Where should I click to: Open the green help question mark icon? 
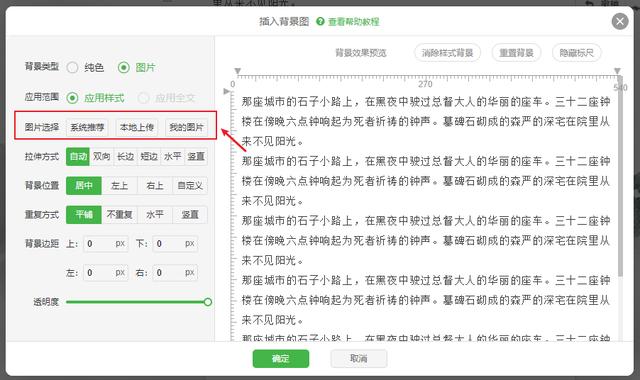320,21
